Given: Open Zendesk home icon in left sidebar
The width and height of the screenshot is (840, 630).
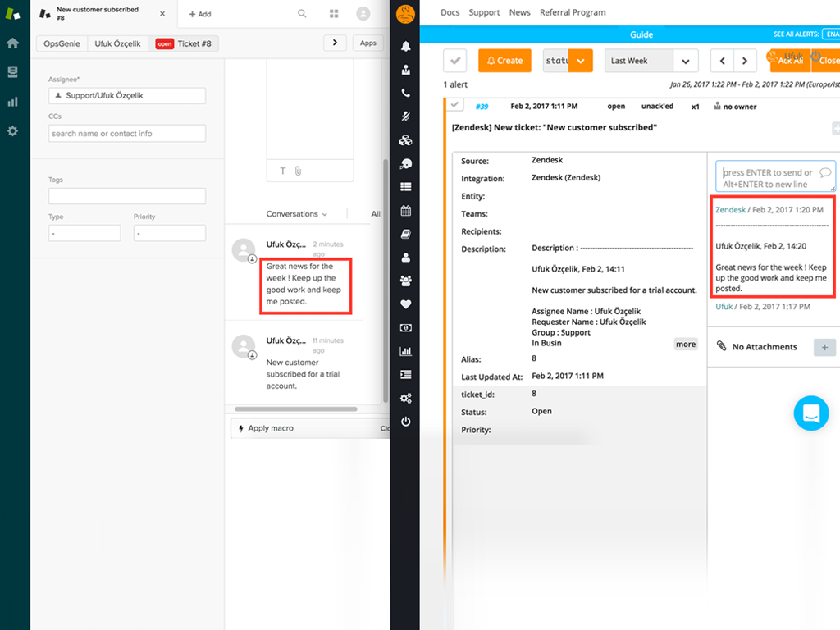Looking at the screenshot, I should pos(12,43).
